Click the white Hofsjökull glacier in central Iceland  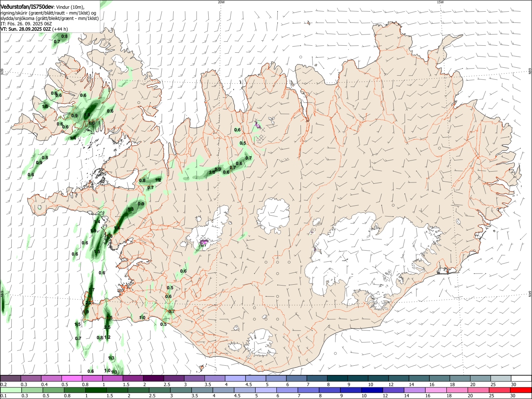tap(273, 215)
